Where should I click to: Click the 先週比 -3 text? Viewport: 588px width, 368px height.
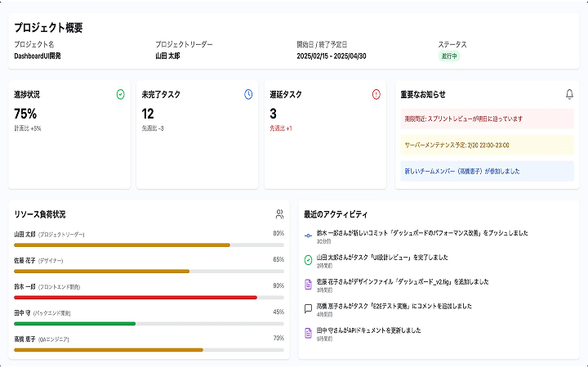pyautogui.click(x=153, y=128)
